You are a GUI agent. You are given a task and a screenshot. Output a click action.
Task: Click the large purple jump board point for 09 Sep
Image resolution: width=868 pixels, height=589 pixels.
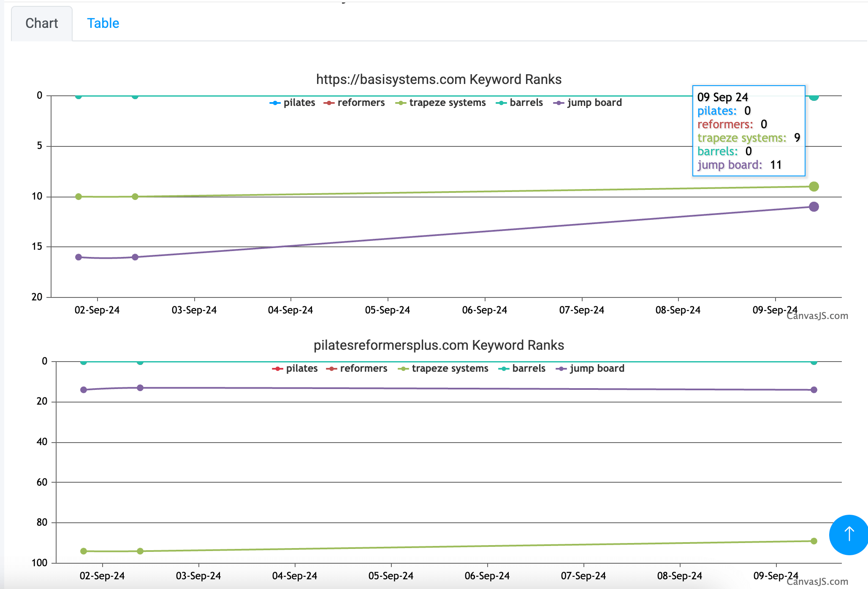click(x=814, y=207)
